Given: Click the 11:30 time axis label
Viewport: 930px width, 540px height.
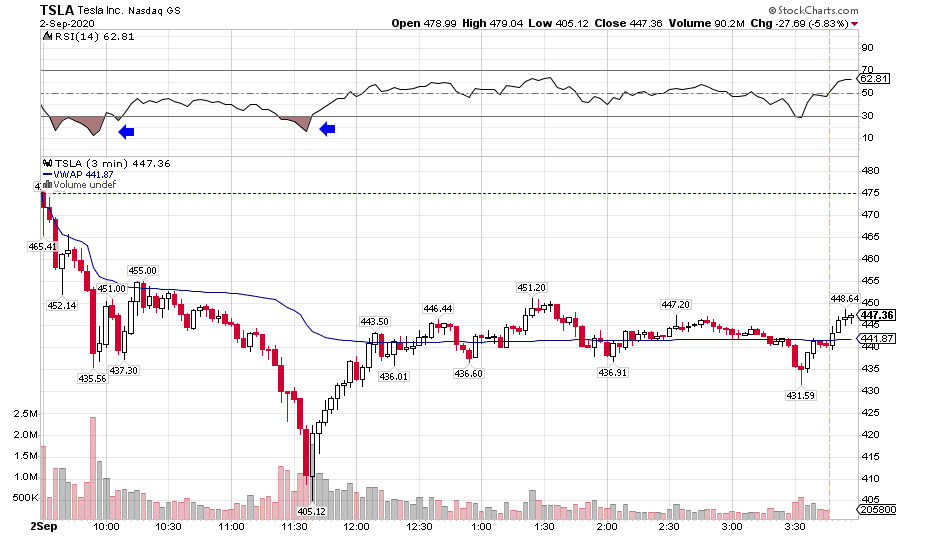Looking at the screenshot, I should click(294, 527).
